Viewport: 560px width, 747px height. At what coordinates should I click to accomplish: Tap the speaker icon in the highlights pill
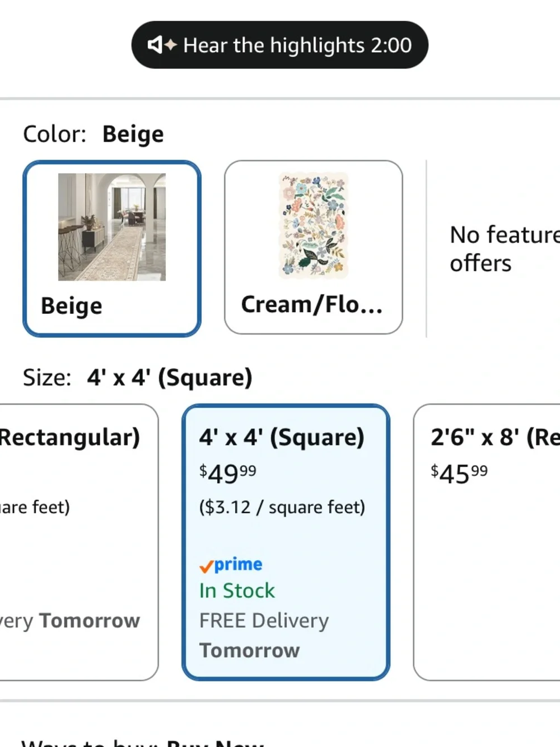click(x=162, y=45)
